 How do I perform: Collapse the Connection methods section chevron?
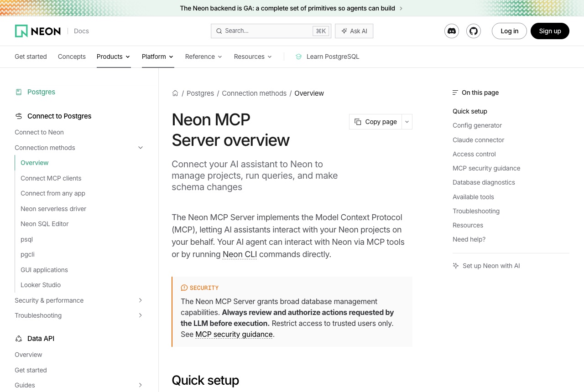click(141, 148)
